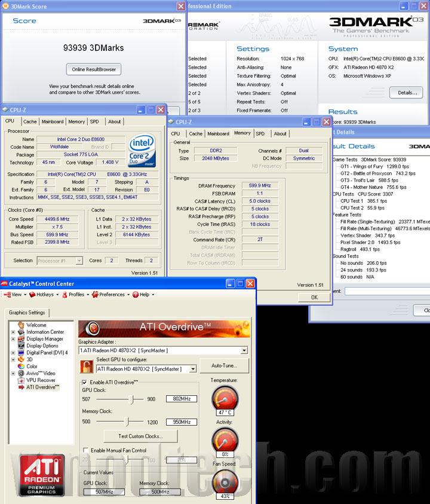This screenshot has width=430, height=504.
Task: Click the Intel Core 2 Duo logo
Action: pyautogui.click(x=142, y=151)
